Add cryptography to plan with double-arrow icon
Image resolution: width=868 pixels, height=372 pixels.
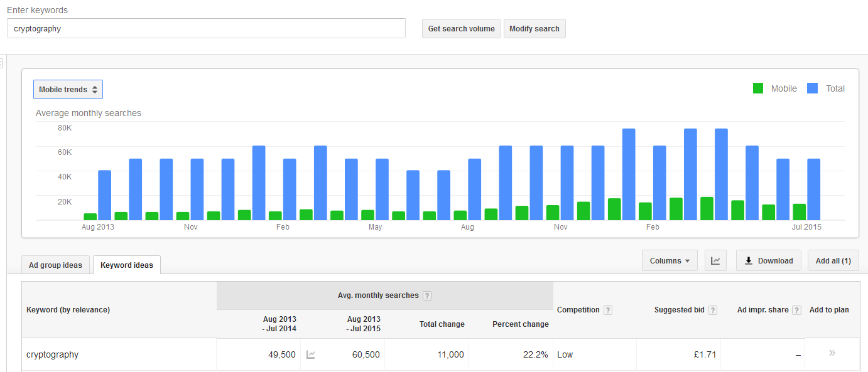point(832,353)
